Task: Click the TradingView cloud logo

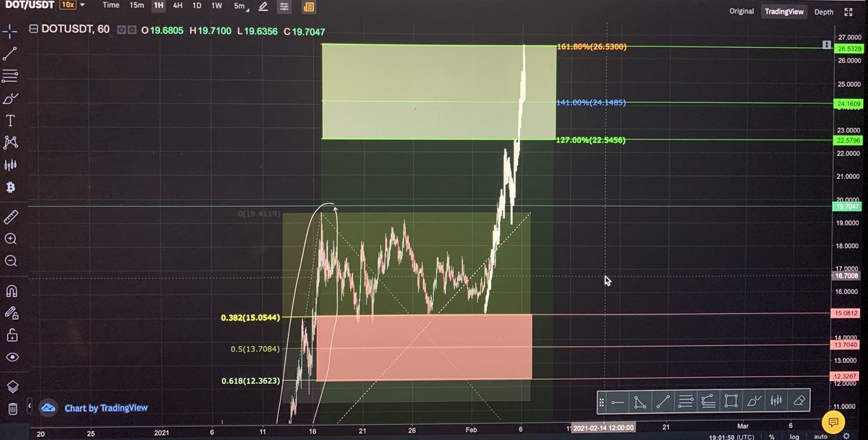Action: (x=48, y=408)
